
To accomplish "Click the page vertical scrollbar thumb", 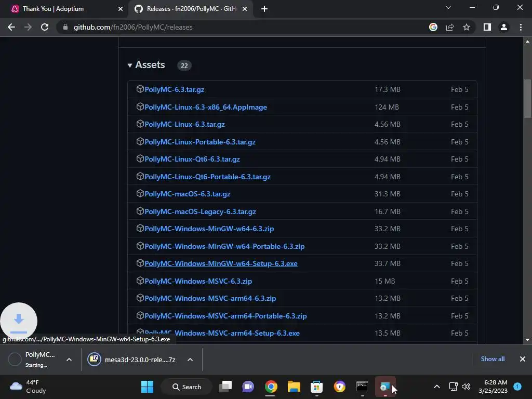I will 527,99.
